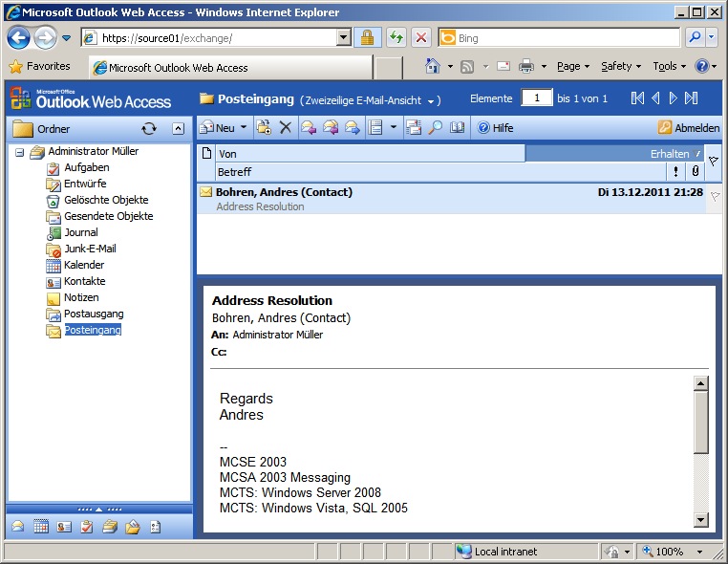This screenshot has height=564, width=728.
Task: Toggle flag on Bohren, Andres message
Action: tap(715, 197)
